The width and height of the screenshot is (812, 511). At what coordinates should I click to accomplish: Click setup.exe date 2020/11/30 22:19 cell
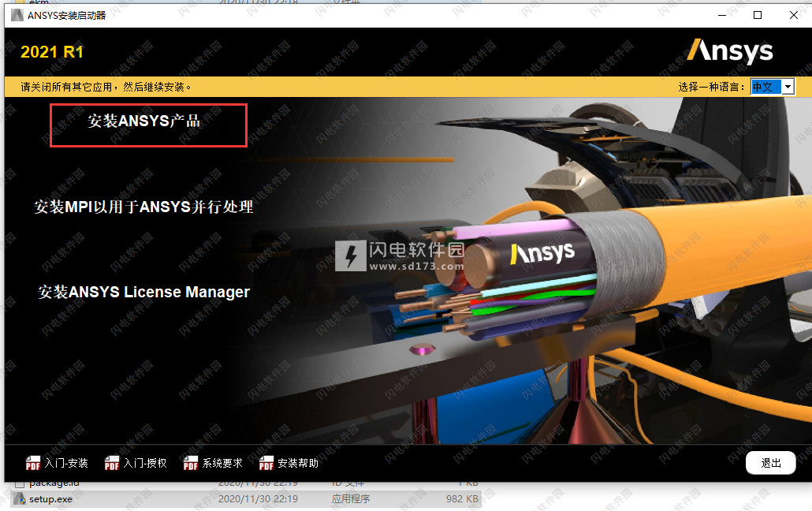pyautogui.click(x=258, y=499)
